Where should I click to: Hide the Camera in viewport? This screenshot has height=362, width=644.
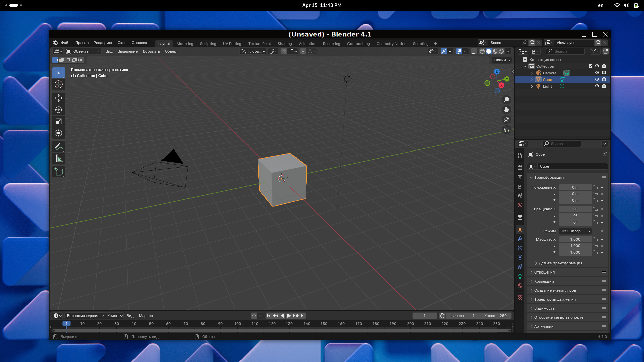(x=597, y=73)
